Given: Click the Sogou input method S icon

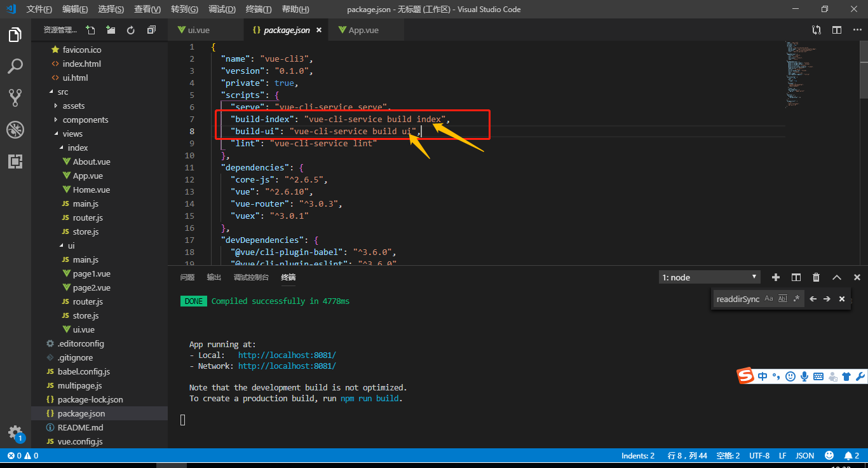Looking at the screenshot, I should pos(745,376).
